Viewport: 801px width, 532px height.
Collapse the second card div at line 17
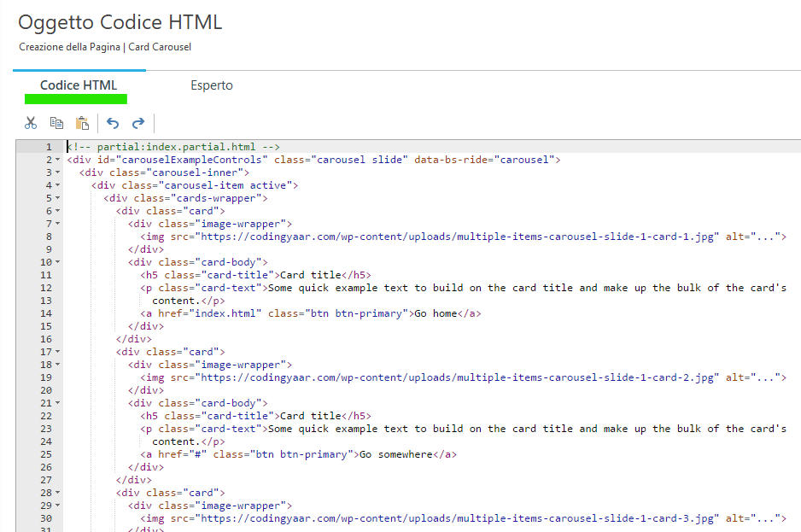click(x=57, y=352)
